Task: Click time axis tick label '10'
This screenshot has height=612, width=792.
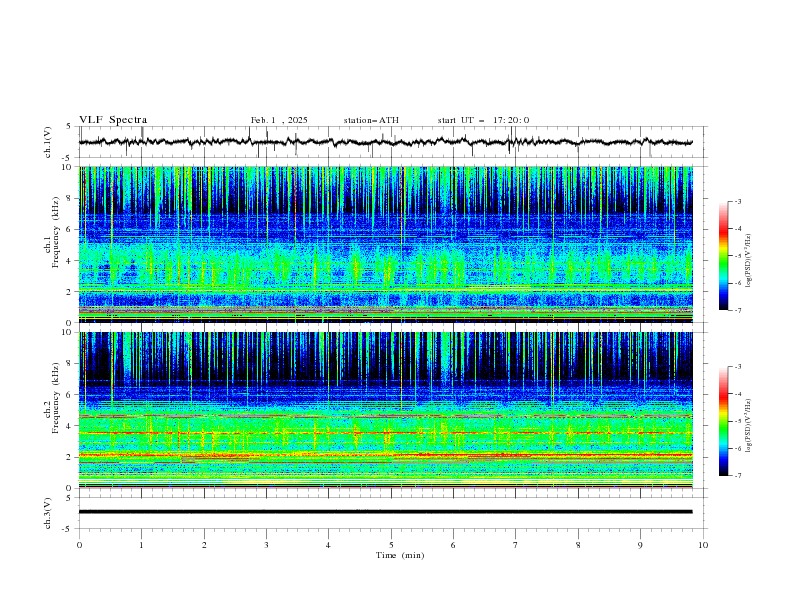Action: pyautogui.click(x=703, y=545)
